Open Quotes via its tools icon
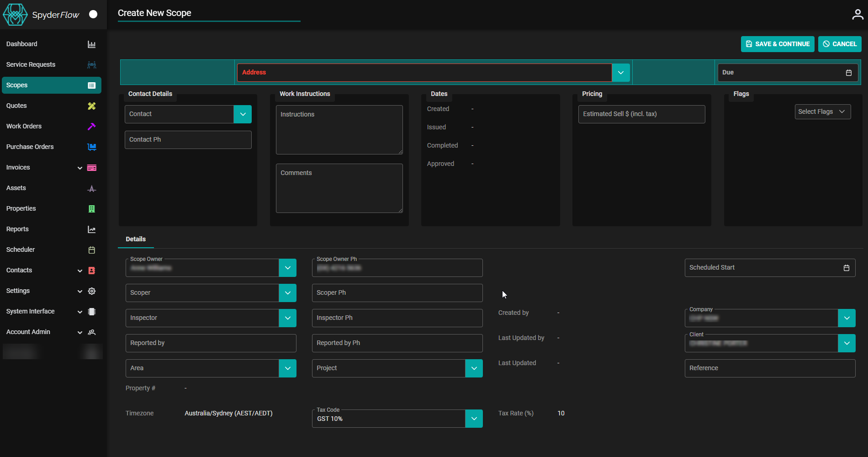The width and height of the screenshot is (868, 457). coord(91,106)
